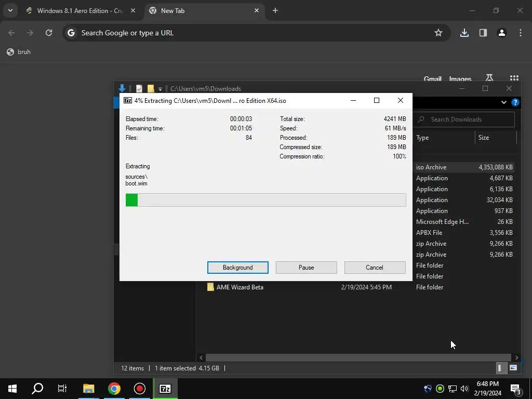The height and width of the screenshot is (399, 532).
Task: Open Task View
Action: (x=62, y=389)
